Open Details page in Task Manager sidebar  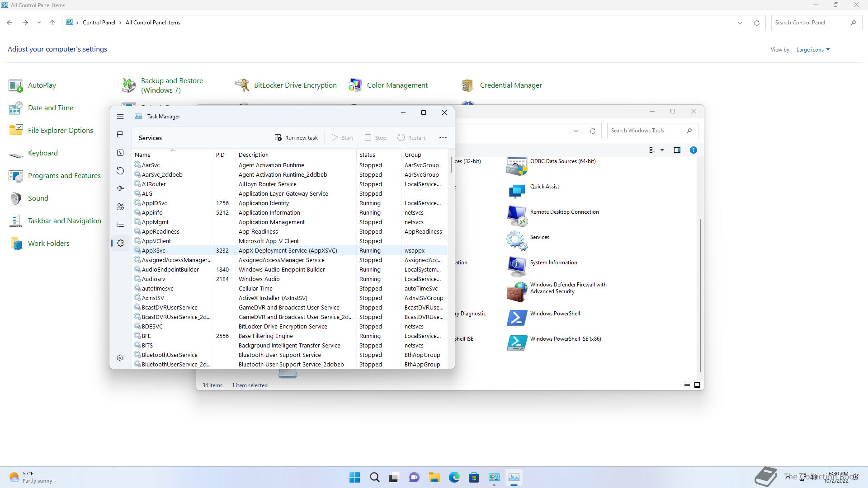point(120,225)
